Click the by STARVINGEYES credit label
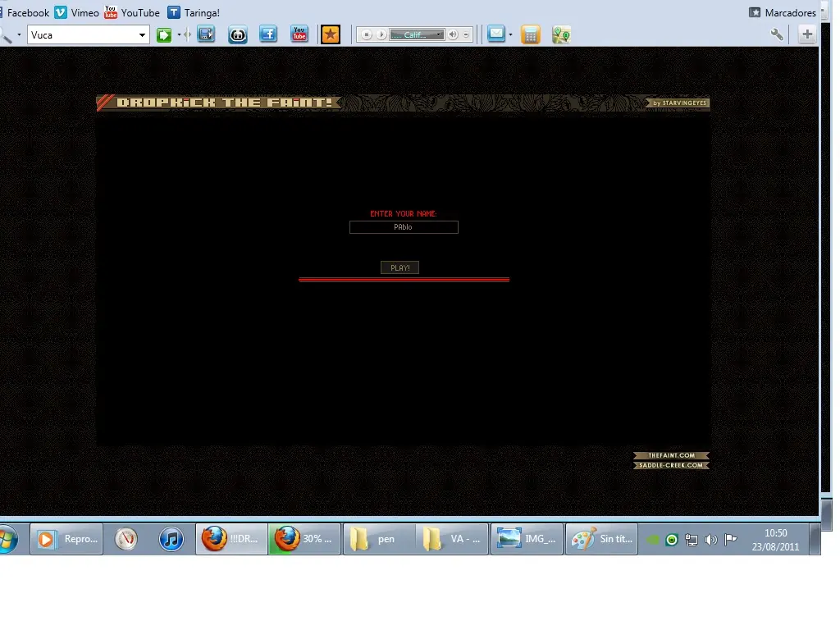840x630 pixels. coord(678,103)
